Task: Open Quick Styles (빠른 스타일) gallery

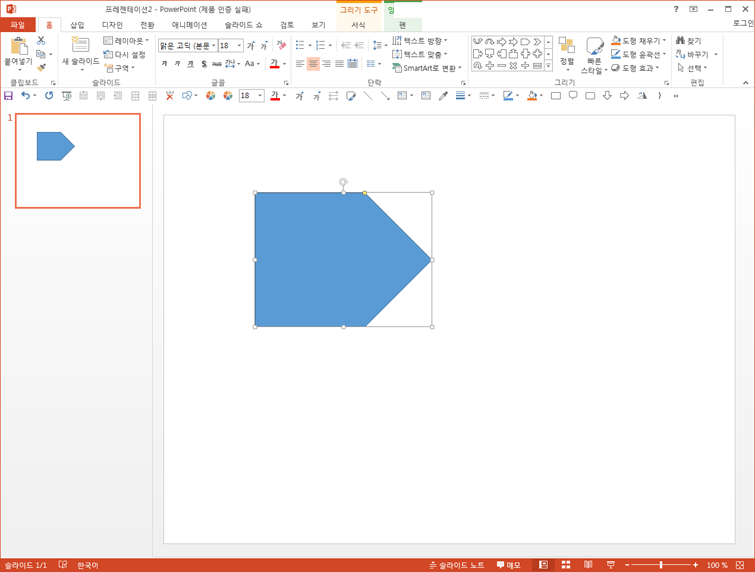Action: coord(594,56)
